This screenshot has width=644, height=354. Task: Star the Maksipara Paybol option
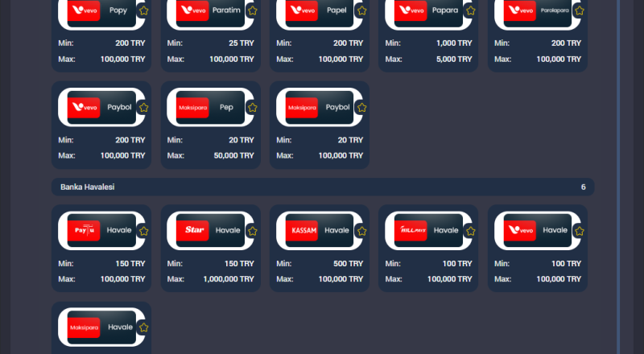coord(361,108)
